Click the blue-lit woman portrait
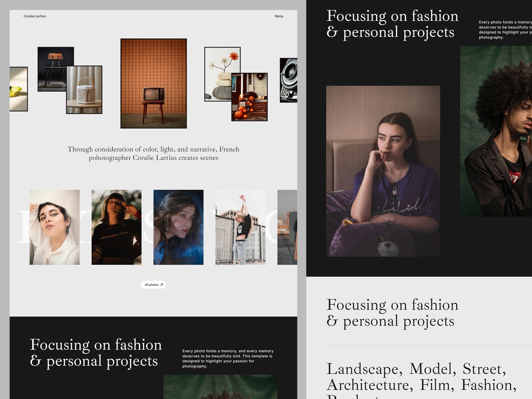This screenshot has width=532, height=399. point(178,227)
